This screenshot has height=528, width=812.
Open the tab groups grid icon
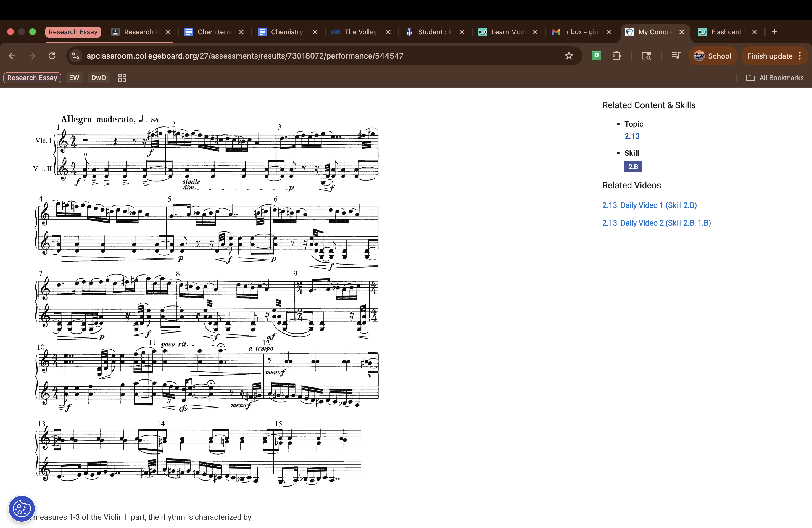(122, 78)
